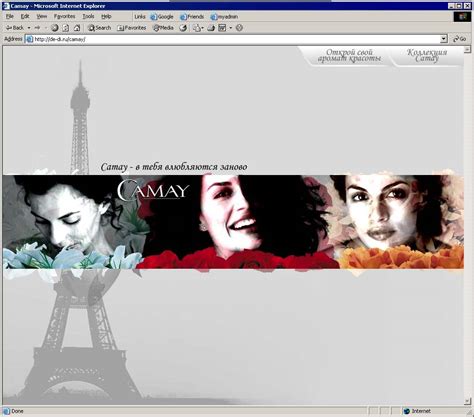Open the myadmin link in Links bar
Image resolution: width=474 pixels, height=417 pixels.
(x=224, y=17)
